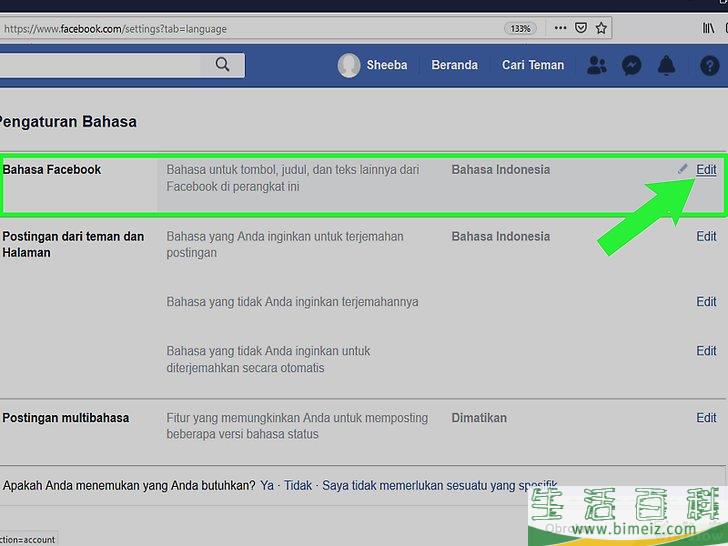Screen dimensions: 728x546
Task: Open Cari Teman
Action: [x=533, y=65]
